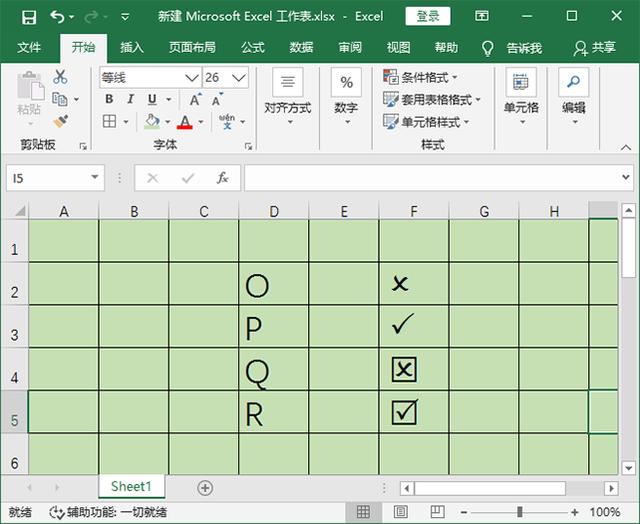Viewport: 640px width, 524px height.
Task: Apply the red font color A
Action: click(184, 122)
